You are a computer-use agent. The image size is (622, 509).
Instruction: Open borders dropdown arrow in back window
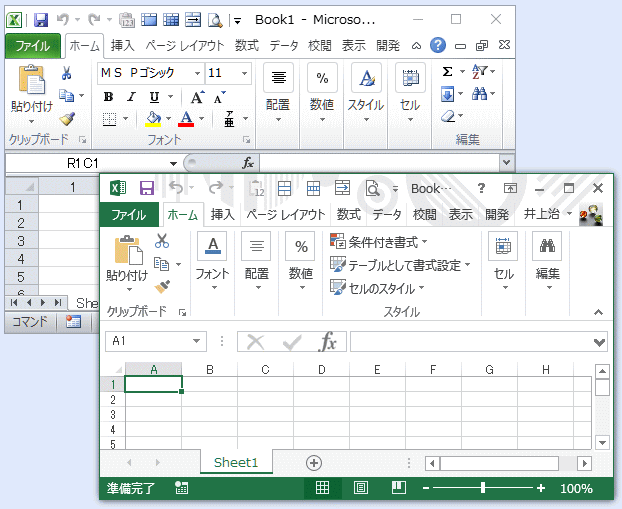(126, 119)
